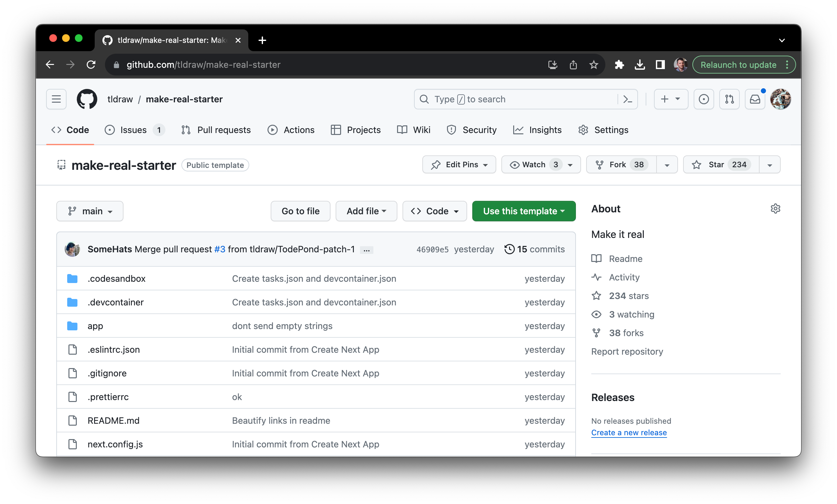Switch to the Issues tab

pos(133,130)
